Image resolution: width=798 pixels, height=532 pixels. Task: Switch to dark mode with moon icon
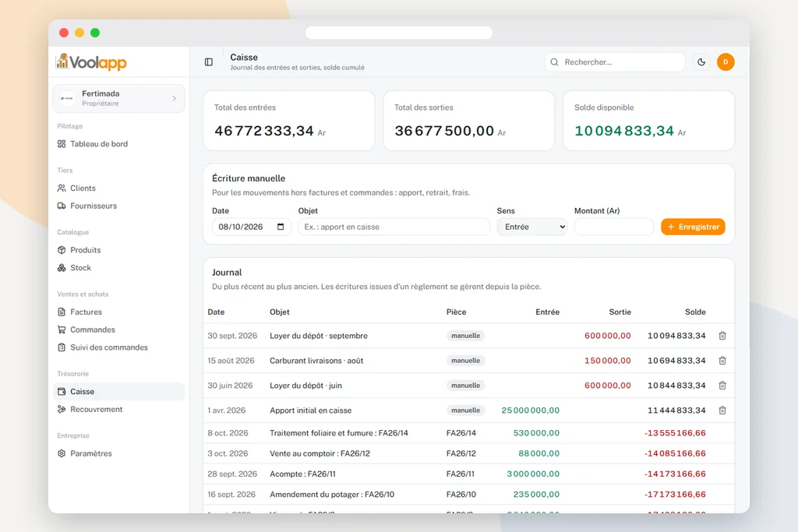point(701,62)
